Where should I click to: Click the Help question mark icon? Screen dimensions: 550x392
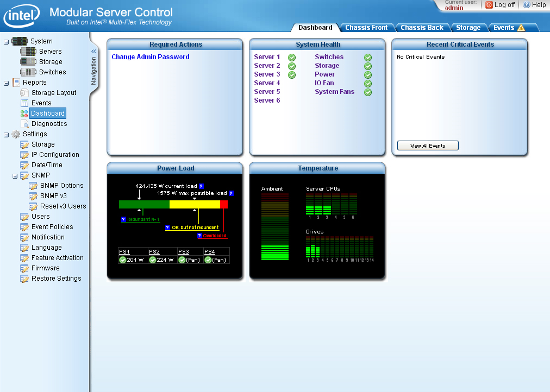click(x=527, y=5)
